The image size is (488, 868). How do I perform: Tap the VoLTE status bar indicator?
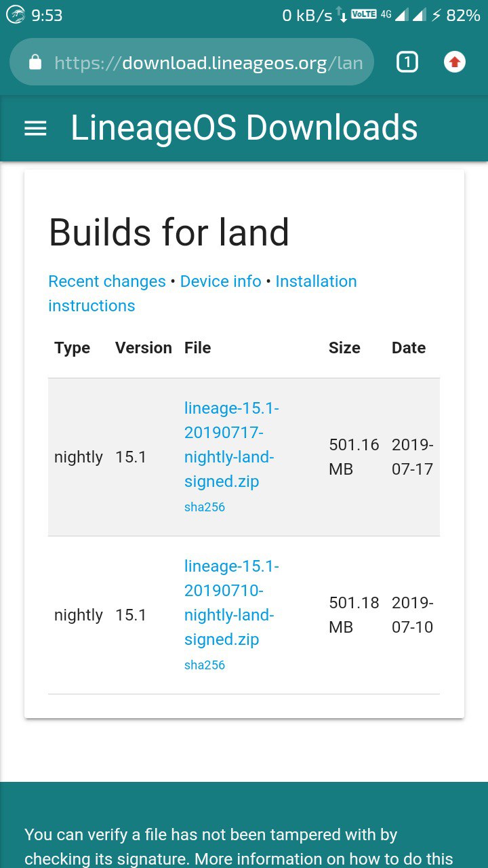pyautogui.click(x=364, y=14)
